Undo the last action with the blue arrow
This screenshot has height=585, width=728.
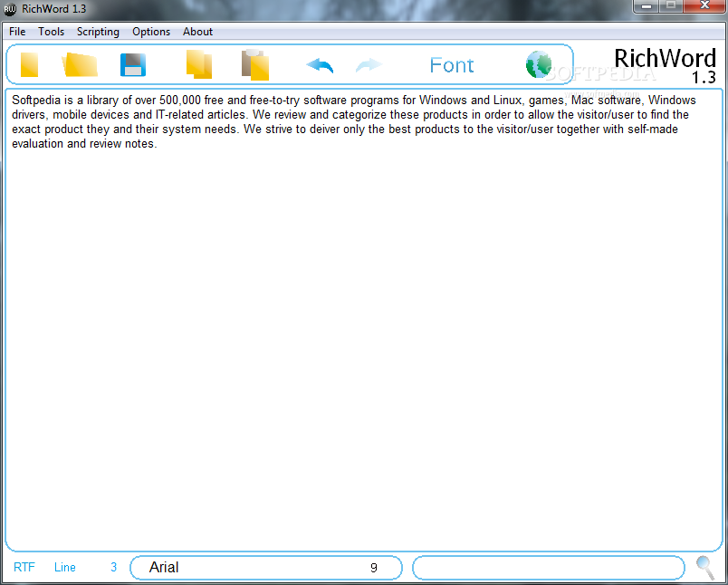click(x=320, y=65)
